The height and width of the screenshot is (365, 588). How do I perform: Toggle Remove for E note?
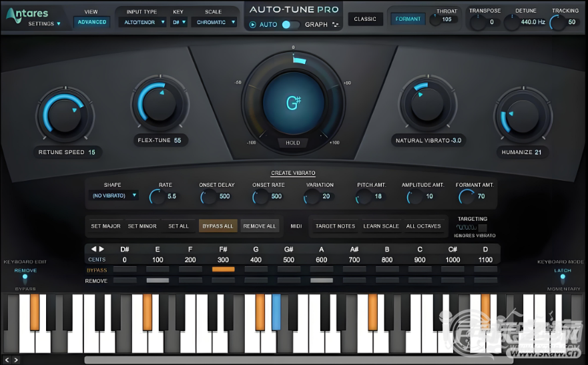[x=158, y=280]
